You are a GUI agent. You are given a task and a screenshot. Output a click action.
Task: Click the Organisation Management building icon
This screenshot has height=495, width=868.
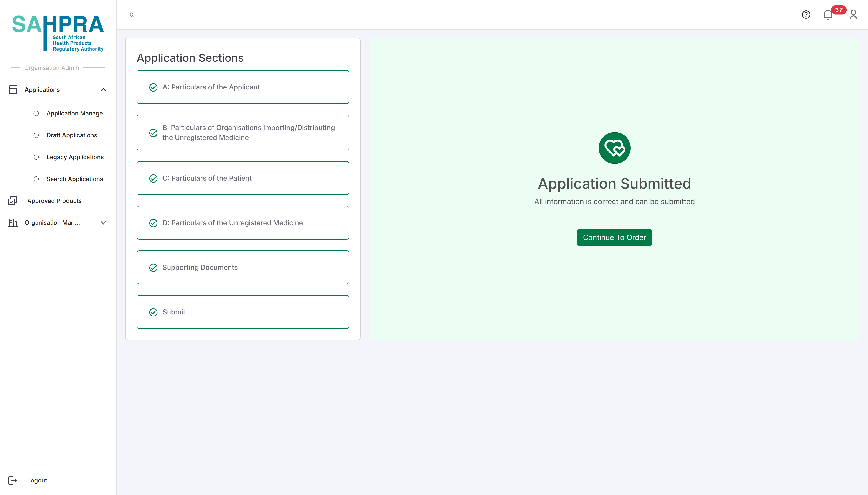[x=13, y=223]
